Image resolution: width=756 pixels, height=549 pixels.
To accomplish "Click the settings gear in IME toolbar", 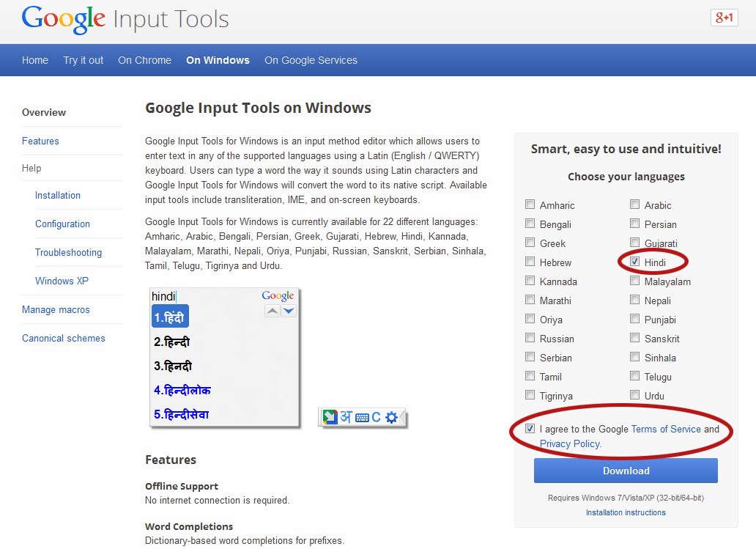I will [391, 417].
